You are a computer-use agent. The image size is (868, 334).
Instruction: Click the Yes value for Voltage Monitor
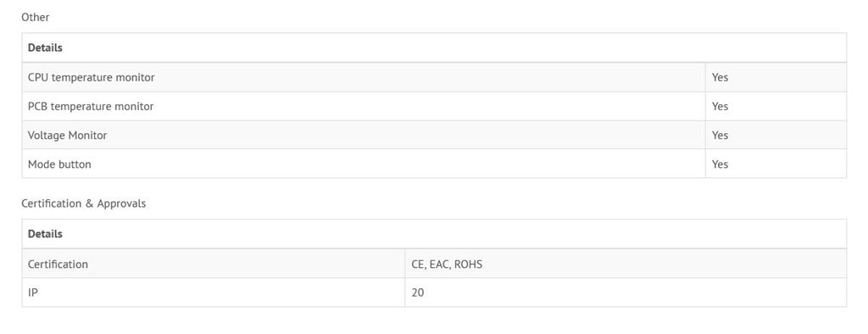(720, 135)
